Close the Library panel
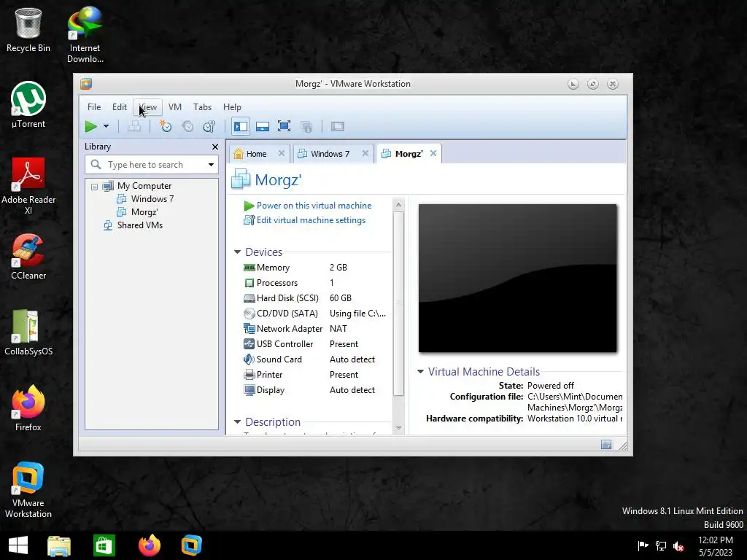Screen dimensions: 747x560 click(x=215, y=147)
